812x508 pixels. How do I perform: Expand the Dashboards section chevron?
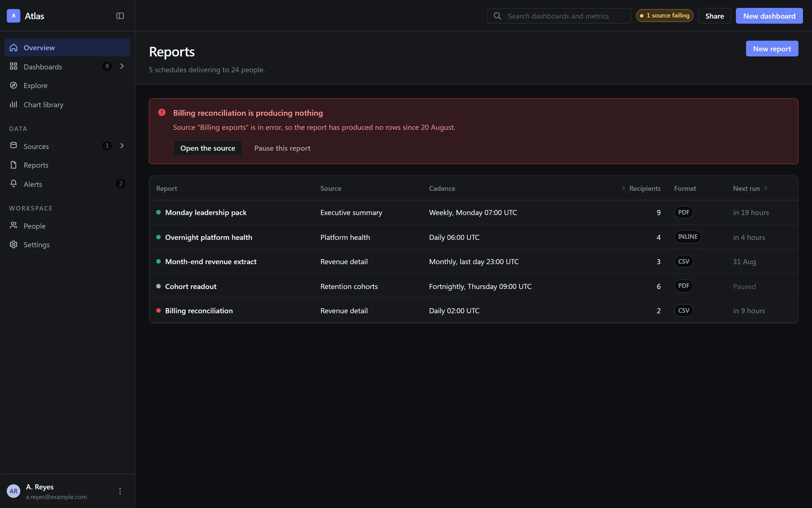click(x=122, y=66)
